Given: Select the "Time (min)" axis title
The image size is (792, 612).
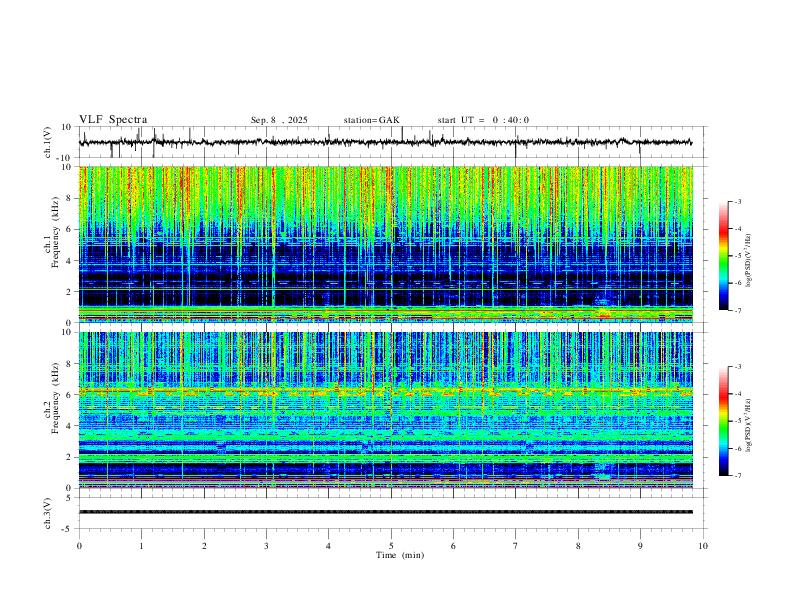Looking at the screenshot, I should [400, 555].
